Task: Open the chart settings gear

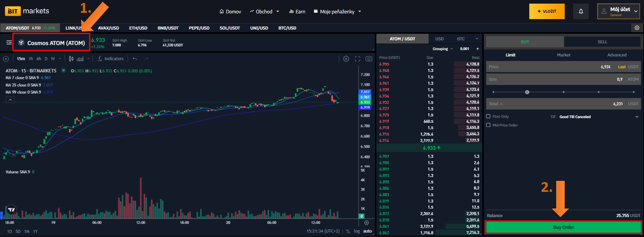Action: [x=346, y=59]
